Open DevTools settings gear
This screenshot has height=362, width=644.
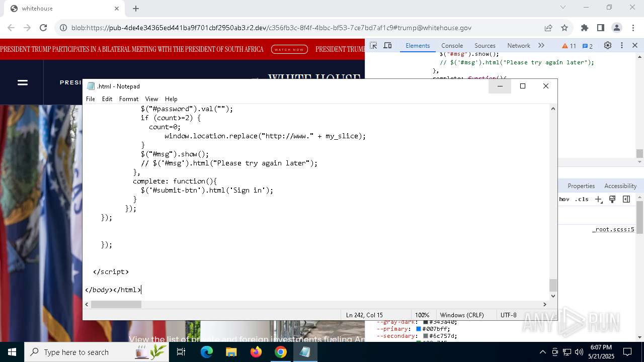click(x=608, y=45)
